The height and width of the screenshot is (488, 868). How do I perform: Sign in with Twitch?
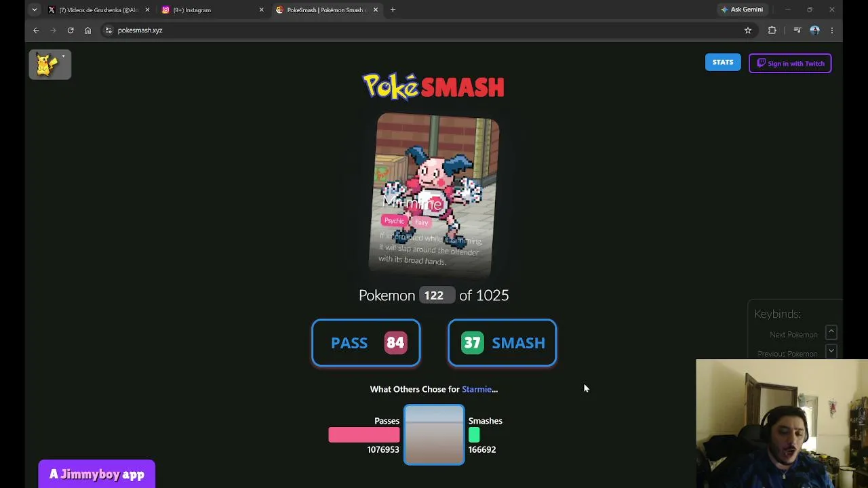(790, 63)
